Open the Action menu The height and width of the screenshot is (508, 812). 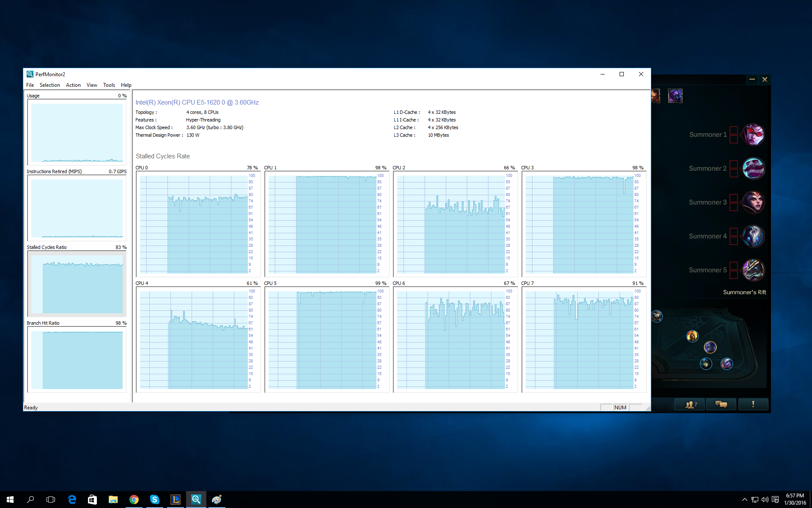point(73,85)
